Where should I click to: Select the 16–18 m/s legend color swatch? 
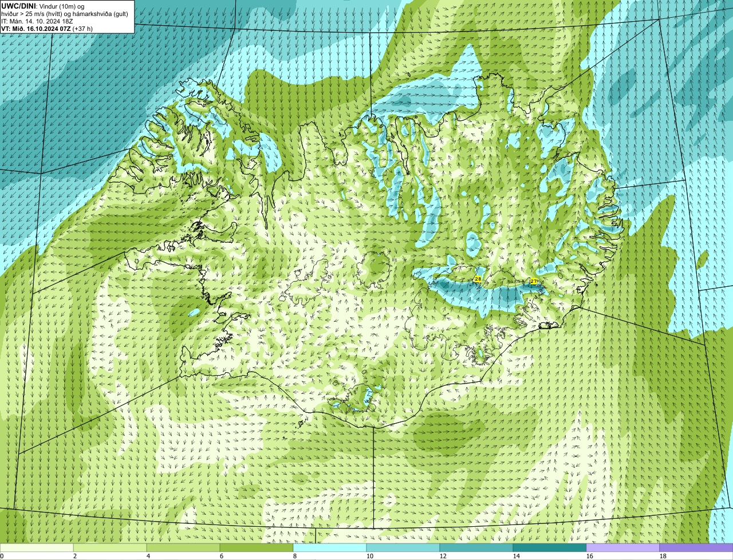(623, 547)
